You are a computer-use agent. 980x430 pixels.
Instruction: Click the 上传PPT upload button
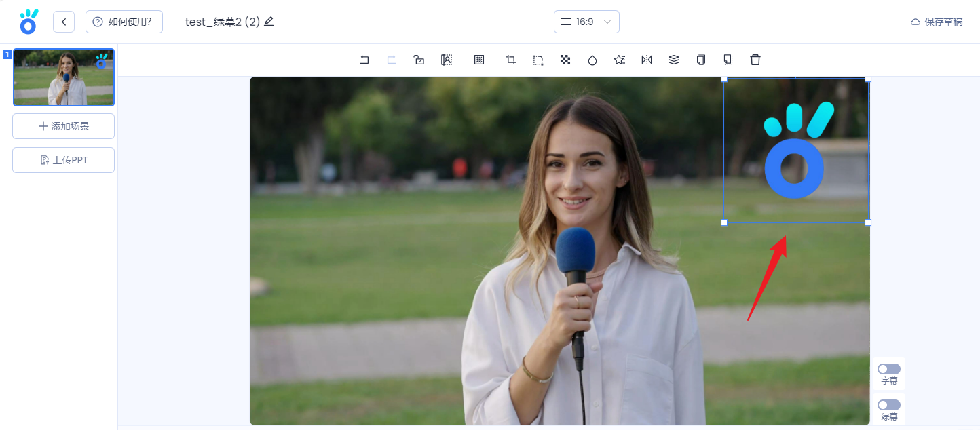(x=63, y=160)
